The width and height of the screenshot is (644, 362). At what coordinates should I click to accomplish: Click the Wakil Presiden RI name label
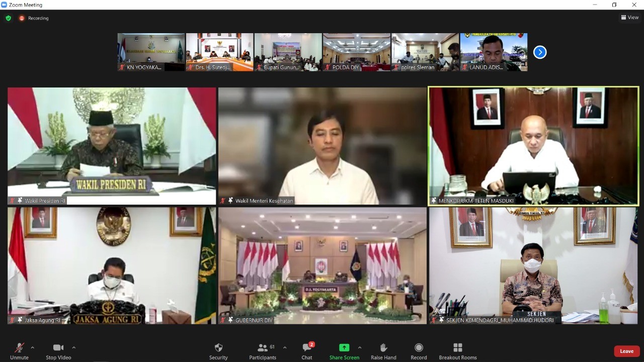(45, 201)
